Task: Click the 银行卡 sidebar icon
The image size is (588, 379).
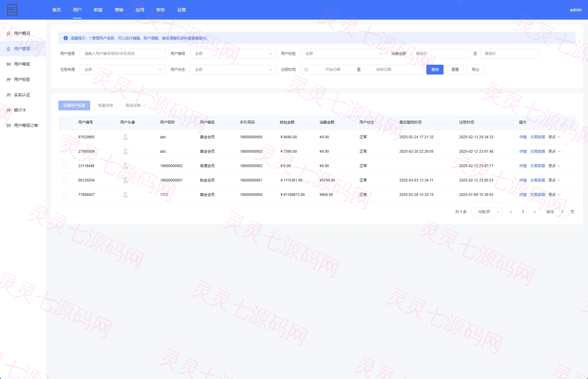Action: point(9,110)
